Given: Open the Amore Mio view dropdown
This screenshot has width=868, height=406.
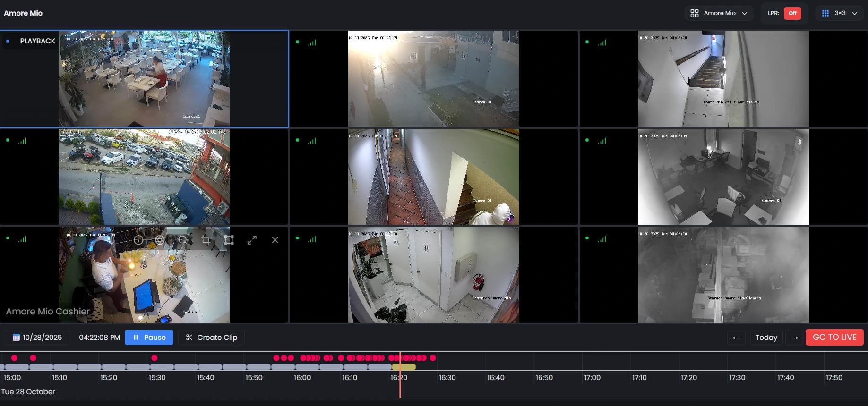Looking at the screenshot, I should coord(719,13).
